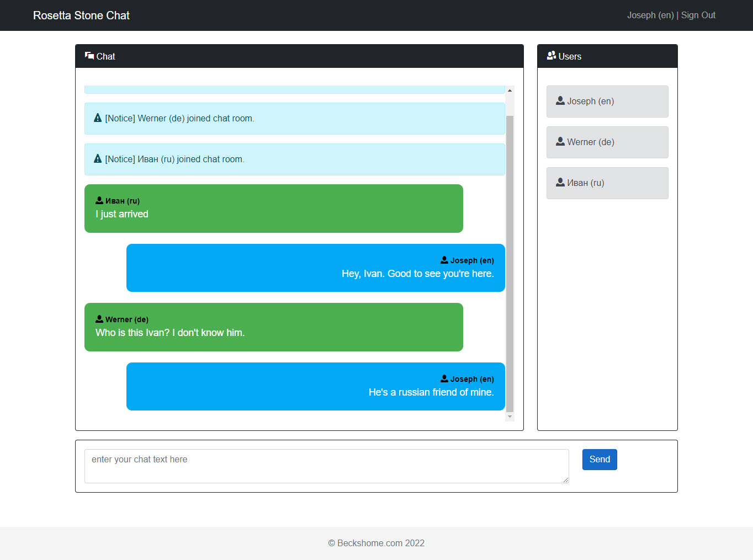Click the chat scrollbar up arrow
The image size is (753, 560).
[509, 90]
